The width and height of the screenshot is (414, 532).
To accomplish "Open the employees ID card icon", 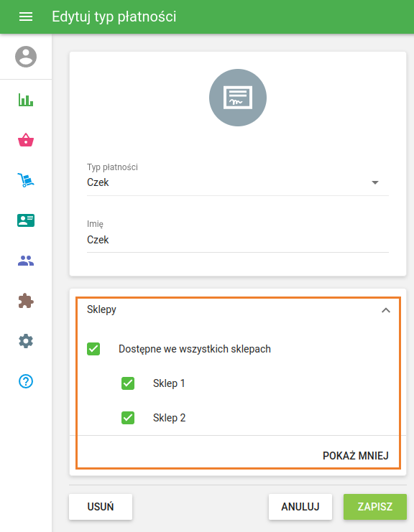I will 26,220.
